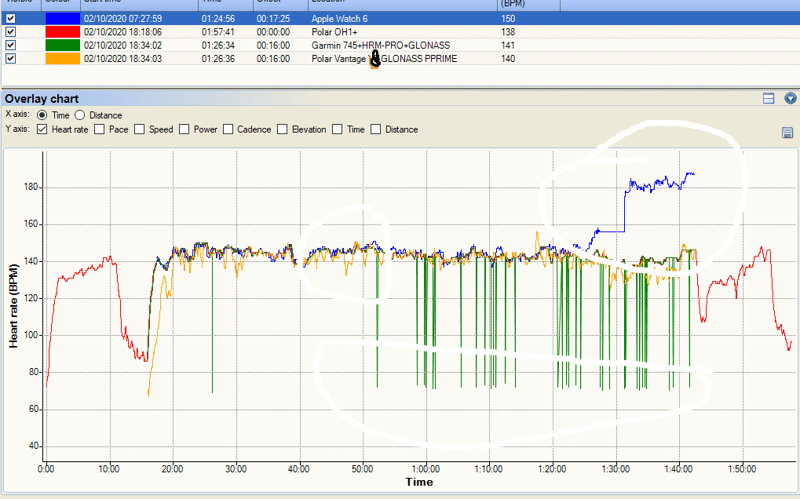Click the green colour swatch for Garmin 745
800x499 pixels.
(62, 45)
